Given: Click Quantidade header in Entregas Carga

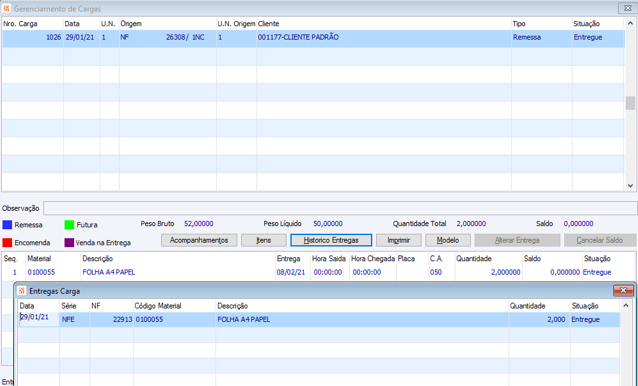Looking at the screenshot, I should [x=527, y=306].
